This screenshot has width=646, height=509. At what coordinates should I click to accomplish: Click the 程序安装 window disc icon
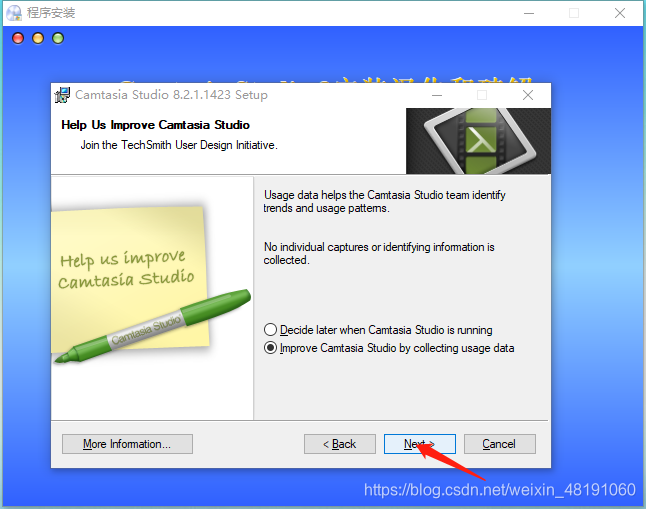point(14,13)
